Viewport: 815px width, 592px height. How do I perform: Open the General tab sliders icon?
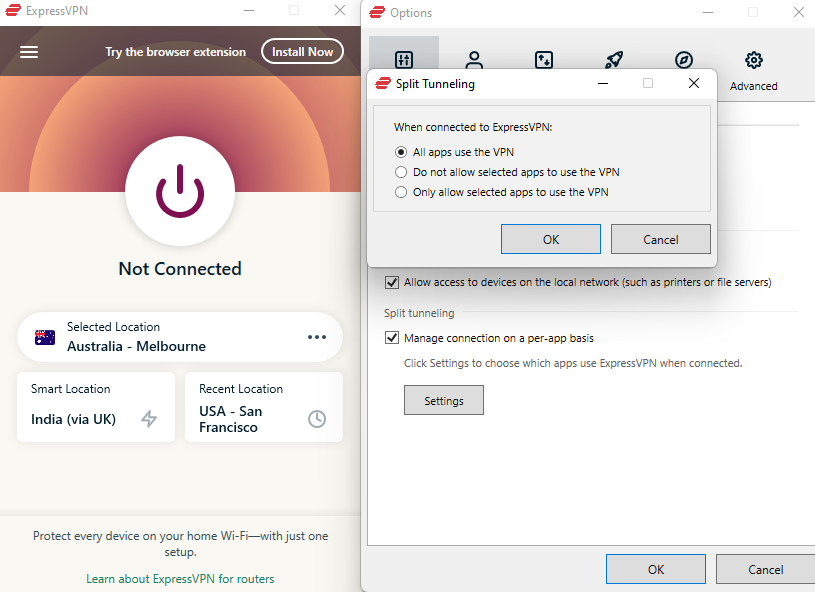pyautogui.click(x=404, y=60)
